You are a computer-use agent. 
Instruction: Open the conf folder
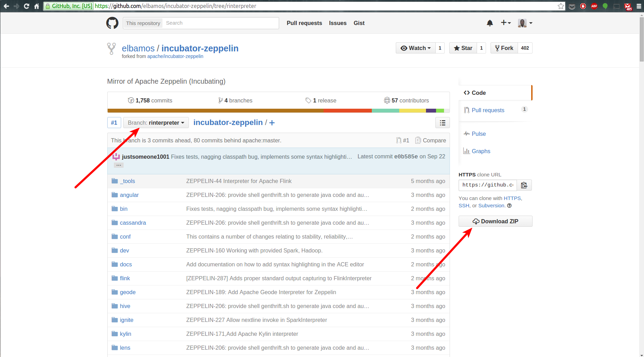coord(125,236)
